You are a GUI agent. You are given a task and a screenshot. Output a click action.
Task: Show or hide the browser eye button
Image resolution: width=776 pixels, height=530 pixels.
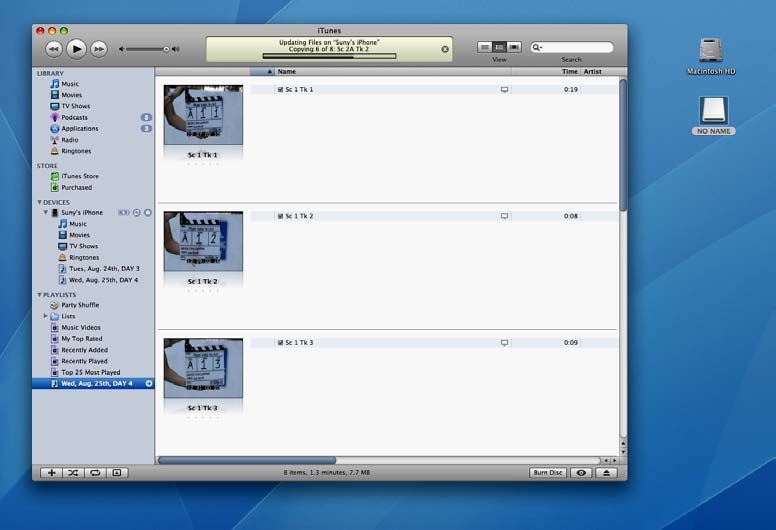(x=581, y=473)
